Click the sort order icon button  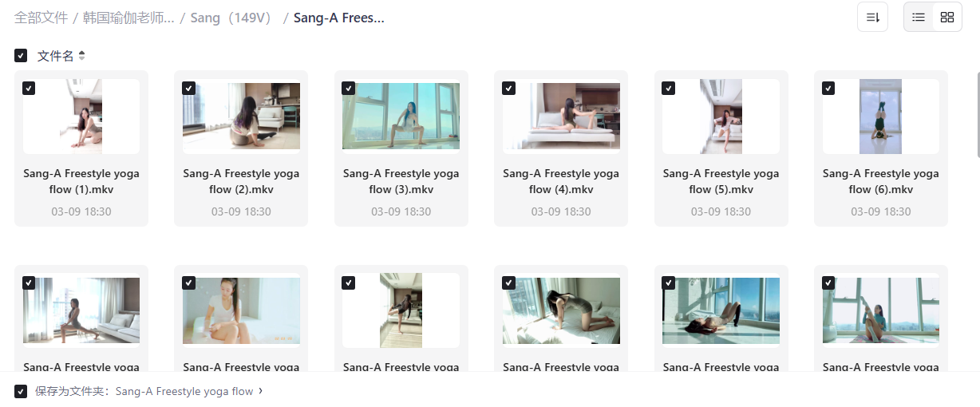click(872, 17)
